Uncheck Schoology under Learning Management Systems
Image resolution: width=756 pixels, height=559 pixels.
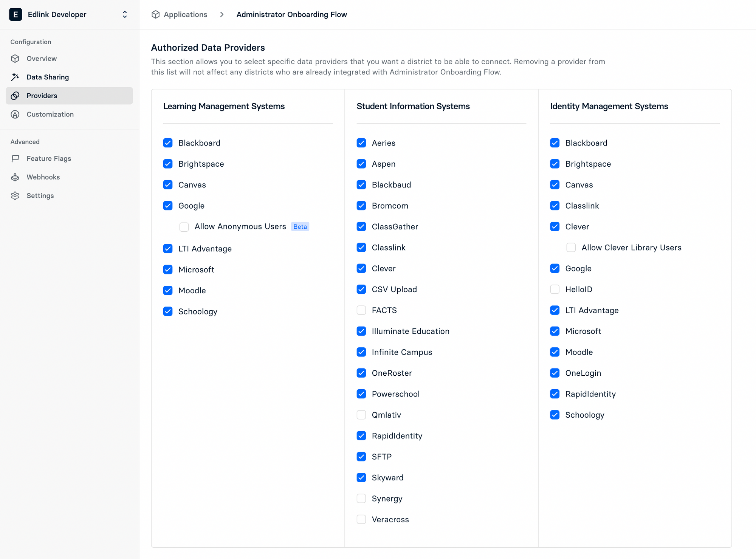[x=168, y=311]
